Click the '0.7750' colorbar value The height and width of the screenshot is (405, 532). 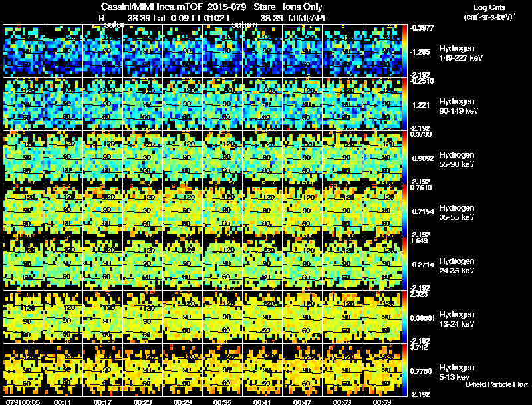pos(421,372)
